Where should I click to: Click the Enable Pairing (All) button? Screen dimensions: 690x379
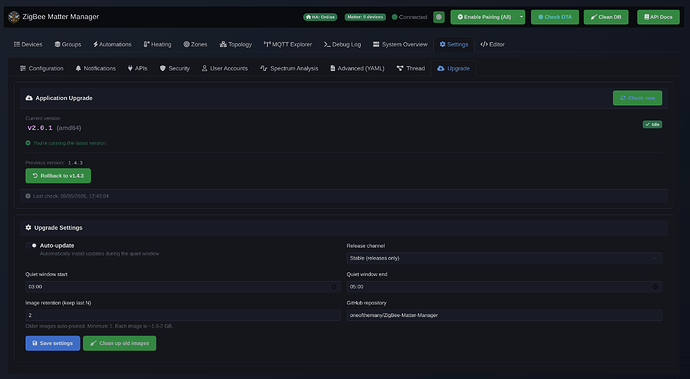click(484, 17)
